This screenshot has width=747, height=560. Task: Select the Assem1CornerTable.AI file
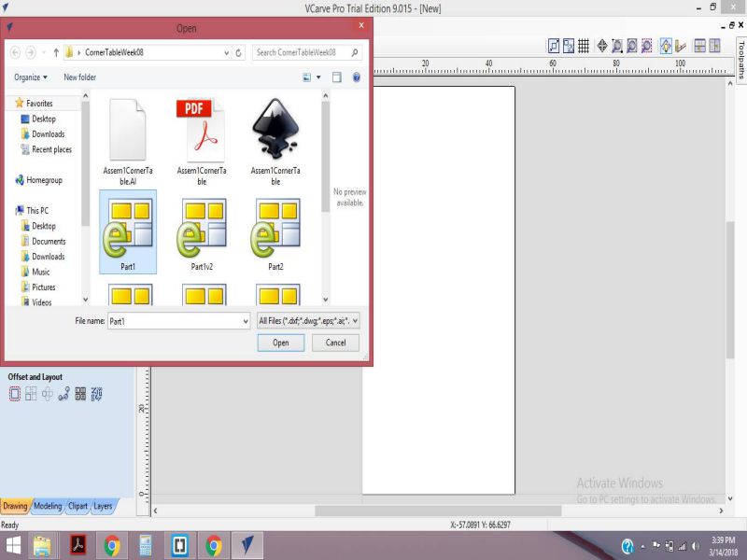pyautogui.click(x=128, y=142)
